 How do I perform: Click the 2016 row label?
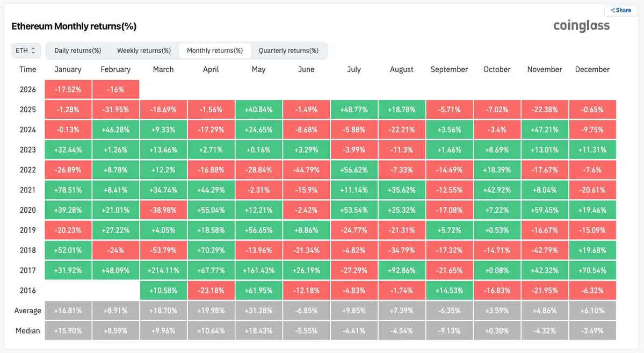28,291
